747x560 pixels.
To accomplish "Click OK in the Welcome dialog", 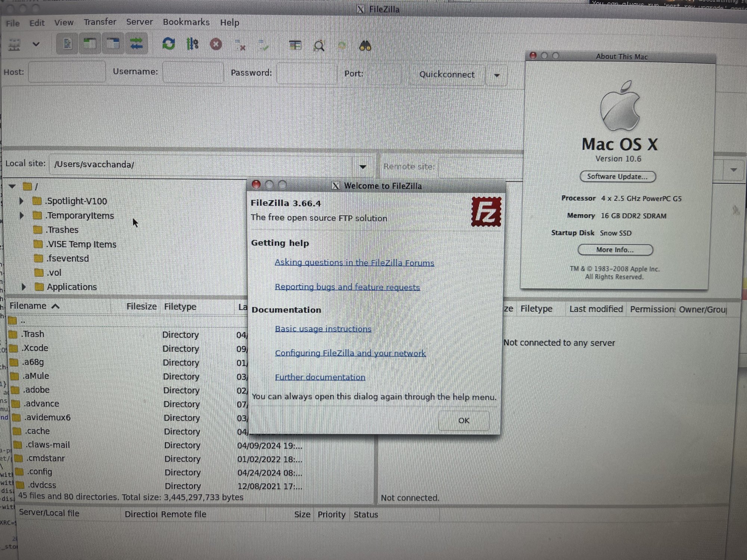I will point(464,420).
